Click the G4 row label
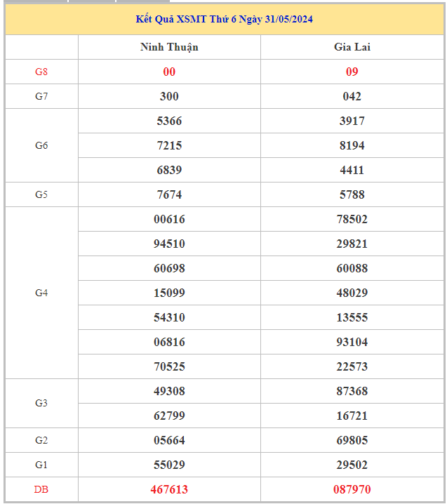This screenshot has width=447, height=504. point(41,293)
